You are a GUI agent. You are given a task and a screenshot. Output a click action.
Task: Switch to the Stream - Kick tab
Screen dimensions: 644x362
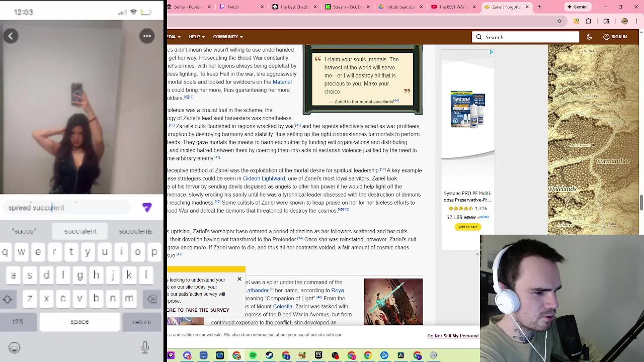[x=347, y=7]
